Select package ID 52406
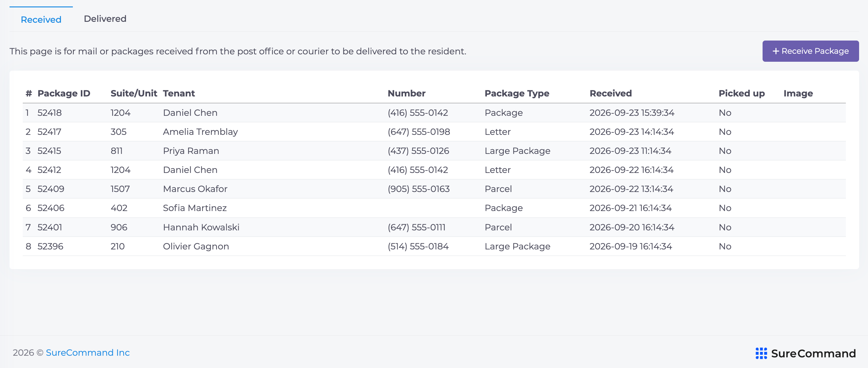 point(50,208)
